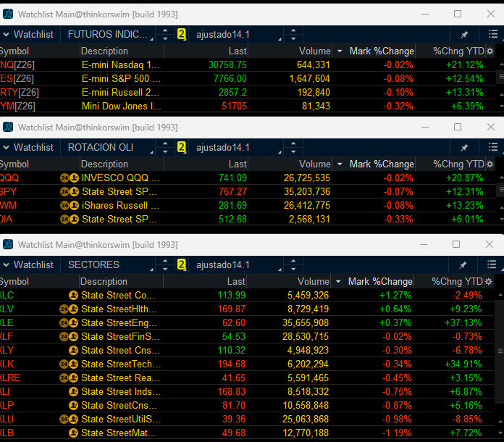Collapse the Watchlist gadget in FUTUROS INDIC window

click(6, 34)
